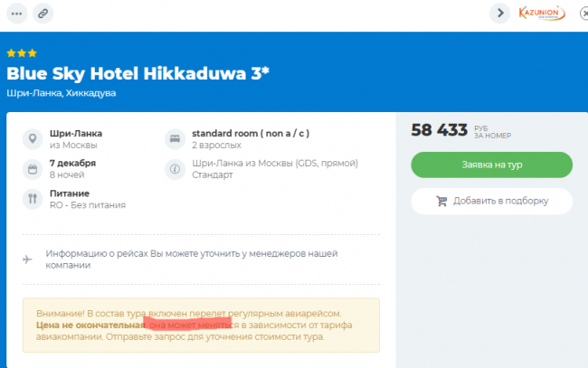
Task: Click the calendar icon beside 7 декабря
Action: (33, 169)
